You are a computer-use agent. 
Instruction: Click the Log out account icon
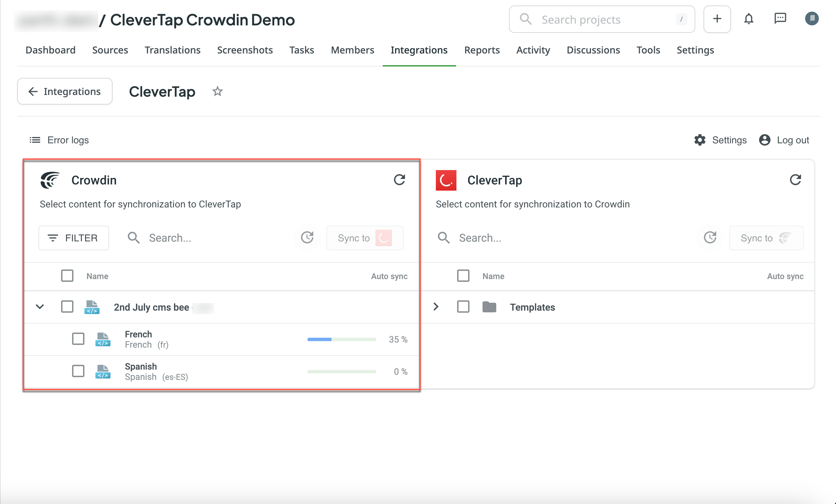tap(765, 140)
